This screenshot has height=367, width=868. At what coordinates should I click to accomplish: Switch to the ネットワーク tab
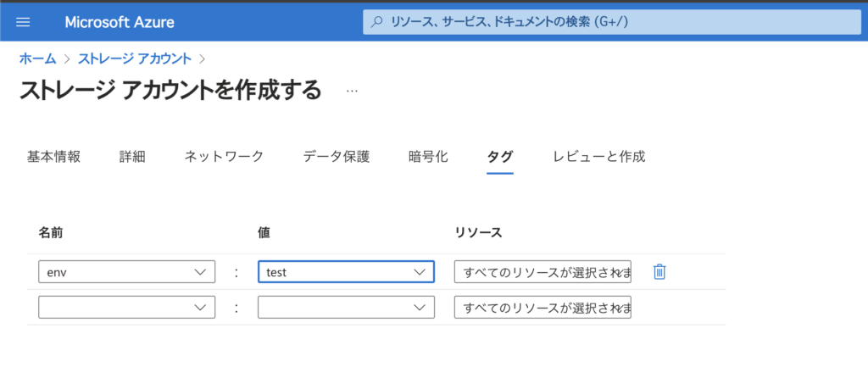pyautogui.click(x=224, y=157)
